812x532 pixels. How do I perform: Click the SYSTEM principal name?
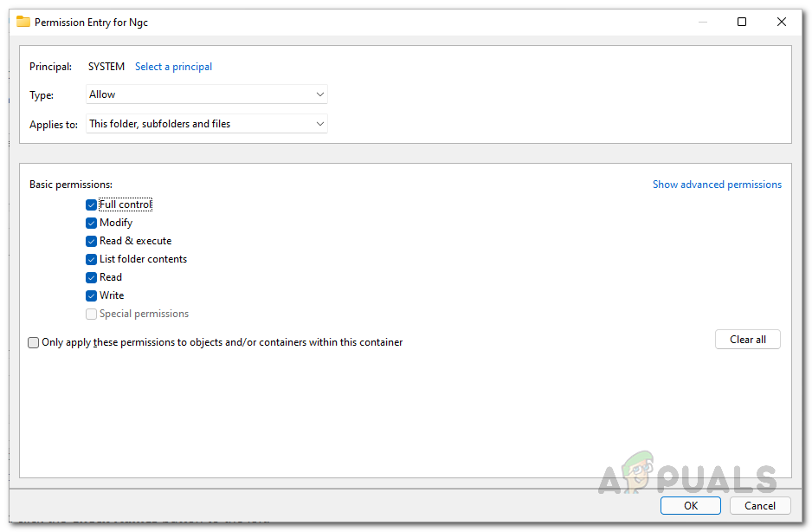coord(106,67)
